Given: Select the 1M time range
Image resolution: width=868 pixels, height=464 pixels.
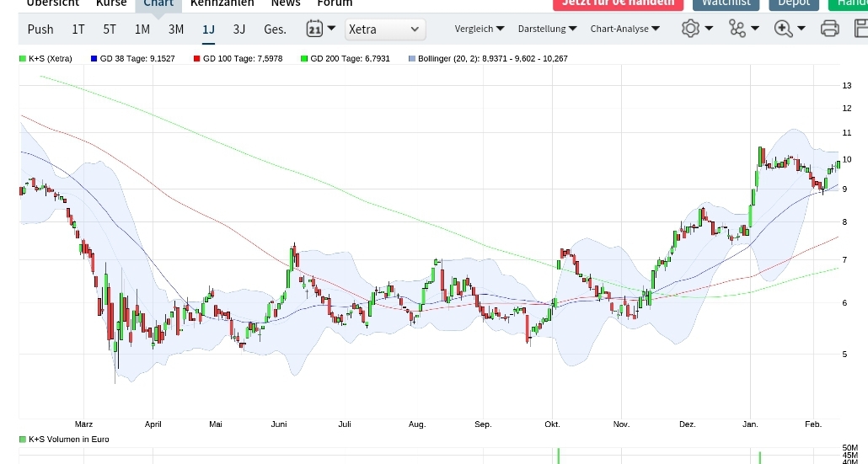Looking at the screenshot, I should 142,29.
